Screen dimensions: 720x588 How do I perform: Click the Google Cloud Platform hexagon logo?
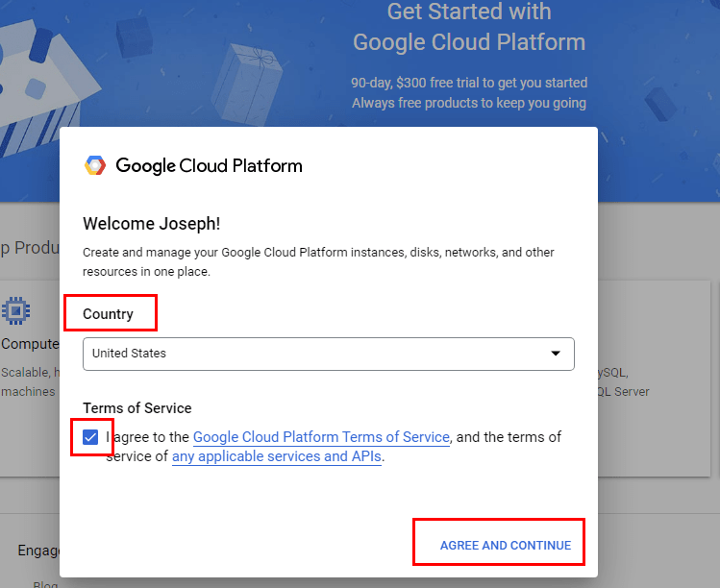[x=95, y=165]
